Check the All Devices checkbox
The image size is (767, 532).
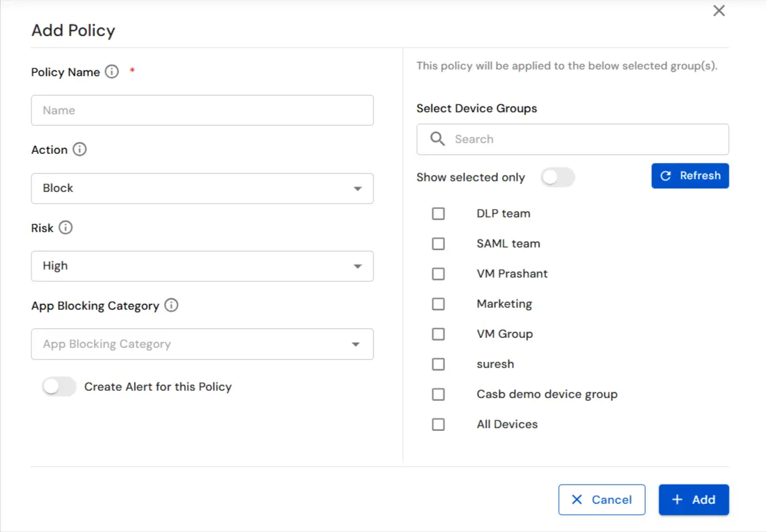point(438,424)
